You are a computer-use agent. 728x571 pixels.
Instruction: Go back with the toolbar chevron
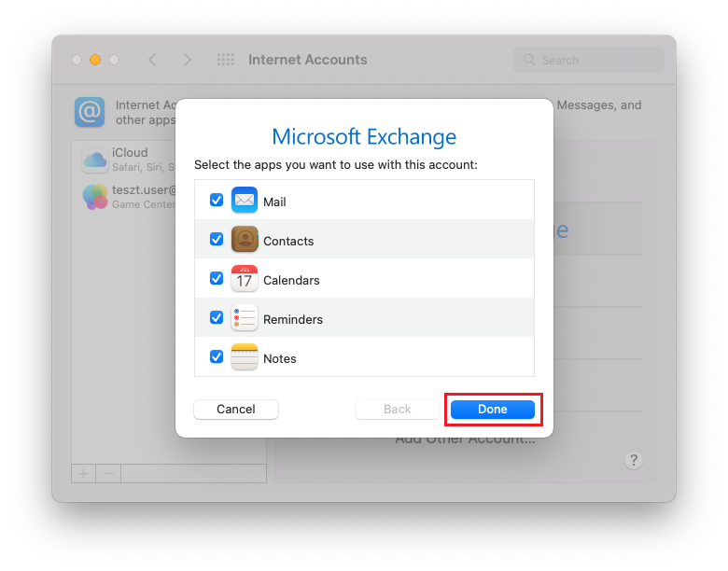pyautogui.click(x=152, y=60)
